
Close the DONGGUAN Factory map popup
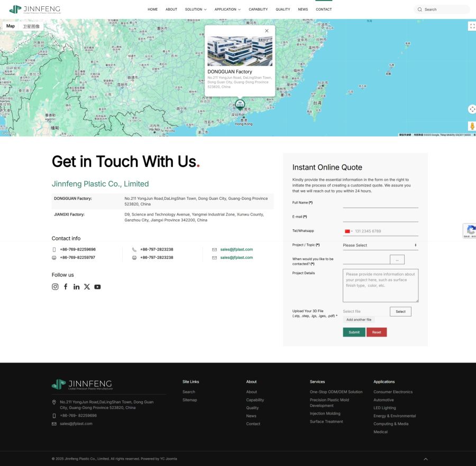[267, 31]
